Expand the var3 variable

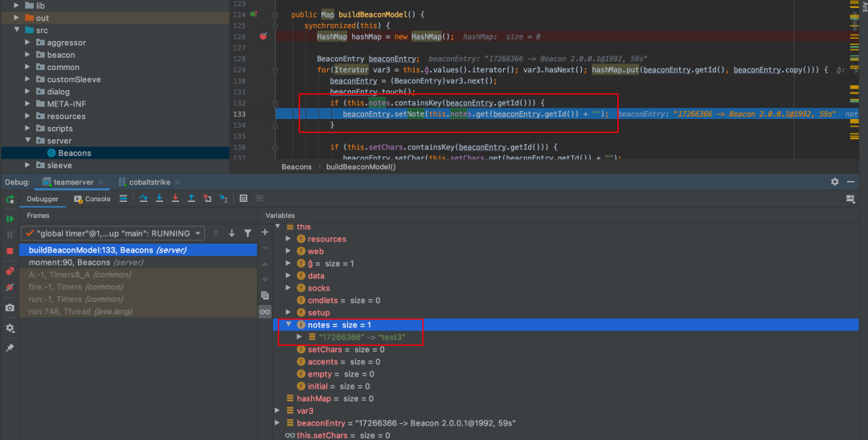tap(278, 410)
